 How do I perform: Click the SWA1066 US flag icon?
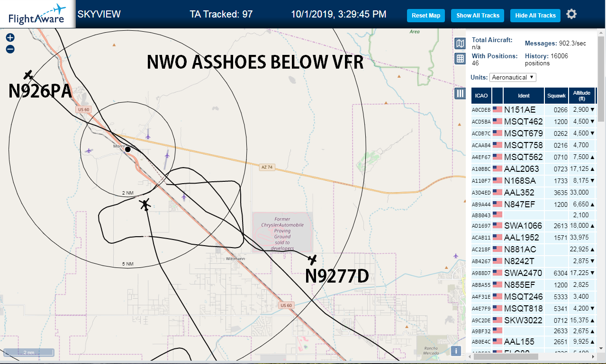pyautogui.click(x=497, y=225)
